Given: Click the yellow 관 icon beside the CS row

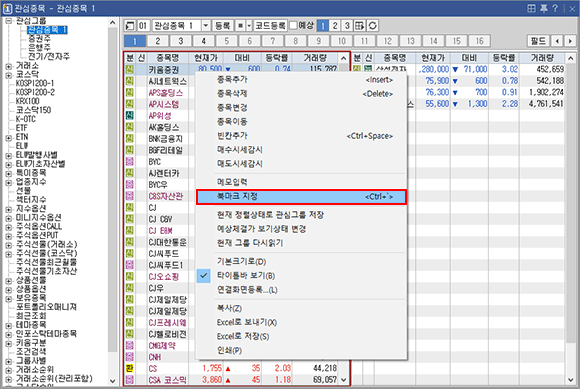Looking at the screenshot, I should [129, 368].
